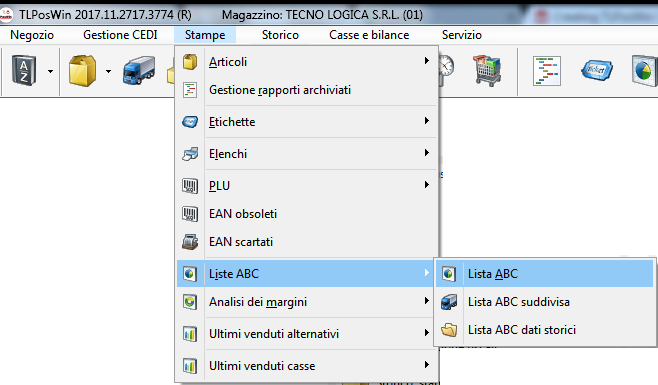Click the pie chart icon beside Liste ABC
Screen dimensions: 658x385
pos(190,274)
